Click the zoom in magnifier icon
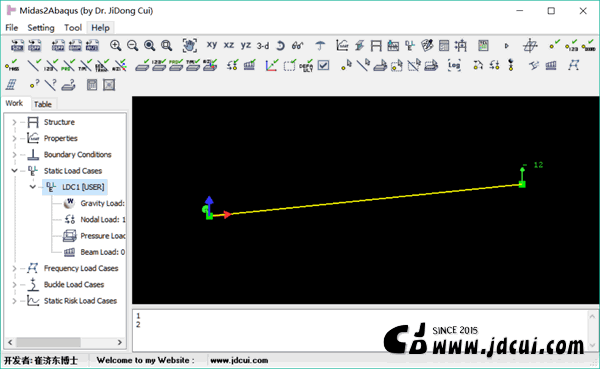600x369 pixels. point(115,46)
